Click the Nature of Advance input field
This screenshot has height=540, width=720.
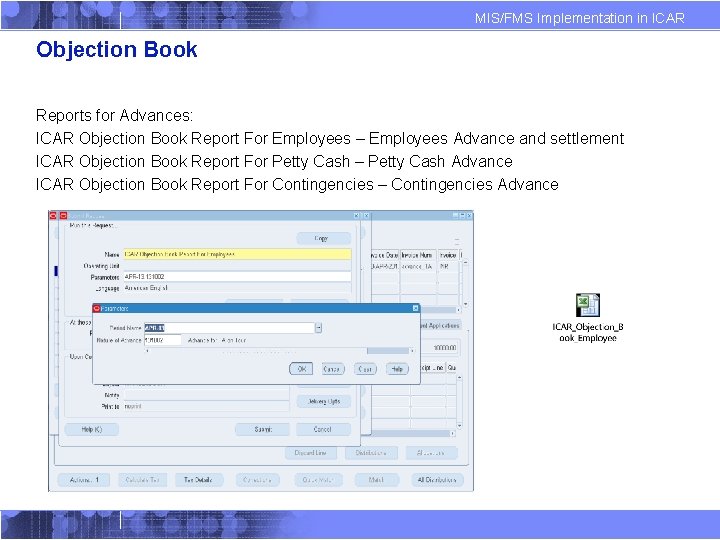click(163, 340)
